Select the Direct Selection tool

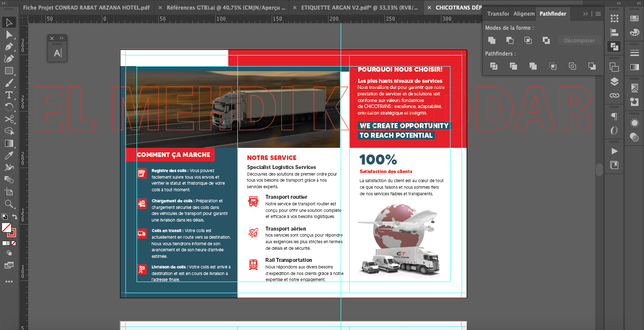[x=9, y=34]
